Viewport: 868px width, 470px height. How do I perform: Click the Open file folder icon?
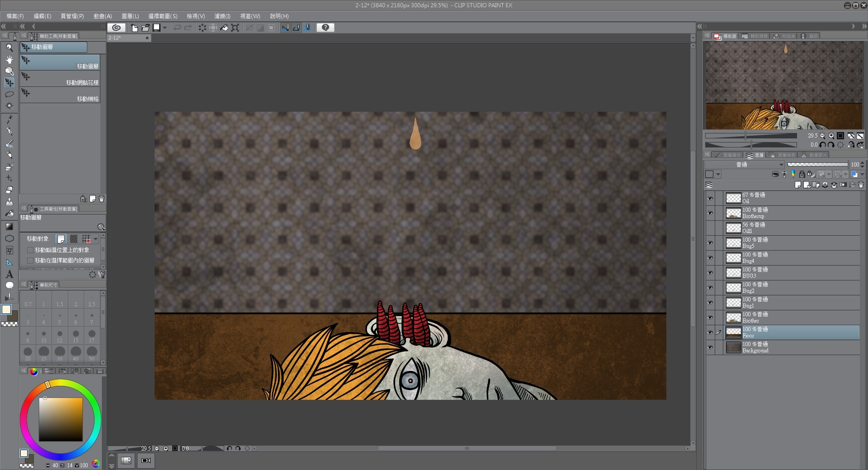[x=146, y=28]
